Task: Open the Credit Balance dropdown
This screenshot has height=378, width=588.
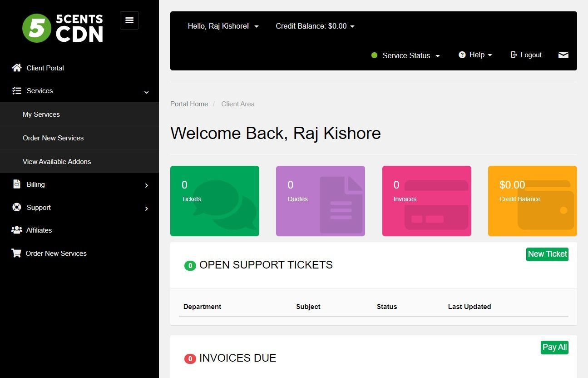Action: [315, 26]
